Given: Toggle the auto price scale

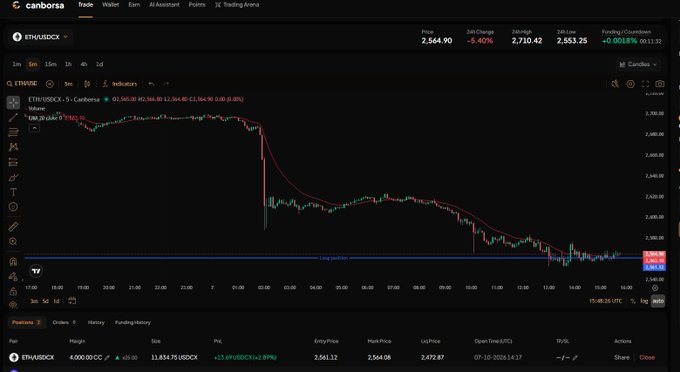Looking at the screenshot, I should tap(658, 301).
